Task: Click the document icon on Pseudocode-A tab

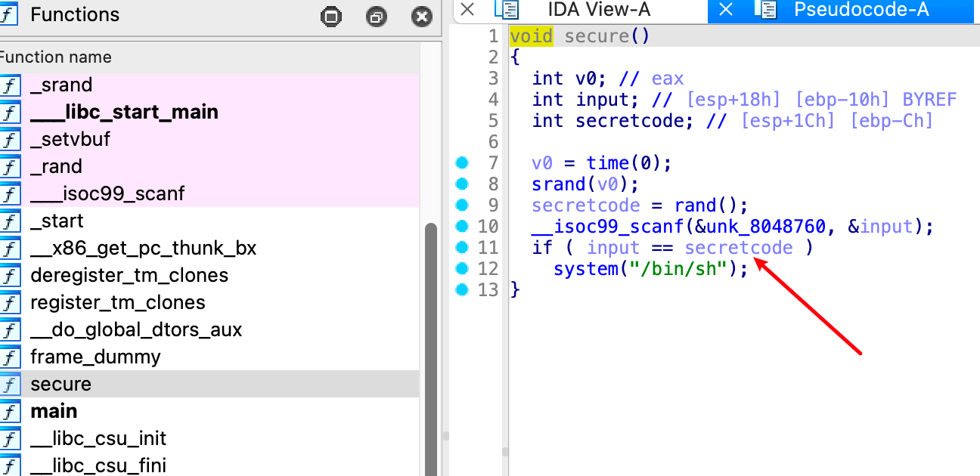Action: coord(767,9)
